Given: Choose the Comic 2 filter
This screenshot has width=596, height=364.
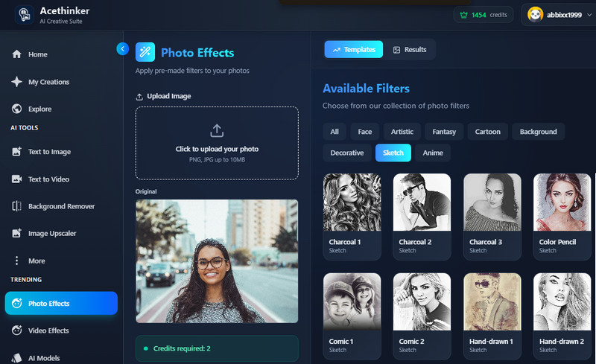Looking at the screenshot, I should pos(422,316).
